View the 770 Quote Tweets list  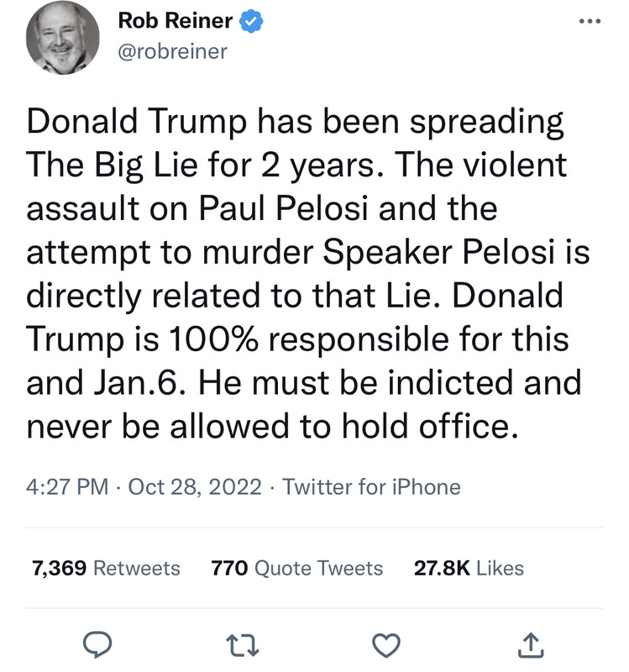[x=297, y=568]
